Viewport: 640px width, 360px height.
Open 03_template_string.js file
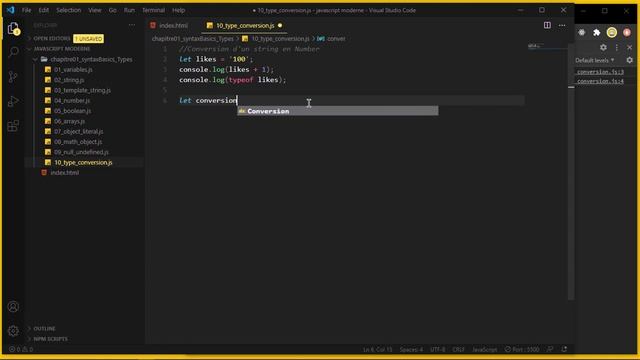[82, 90]
